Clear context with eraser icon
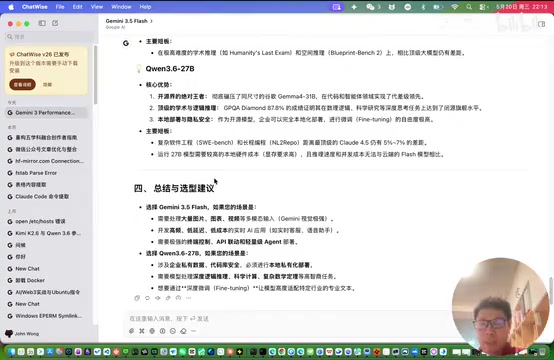 (x=183, y=331)
